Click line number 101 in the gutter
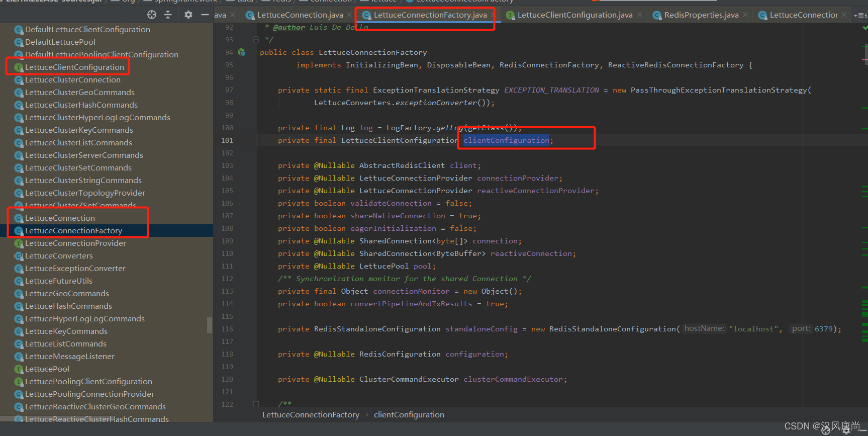Screen dimensions: 868x436 click(x=227, y=140)
